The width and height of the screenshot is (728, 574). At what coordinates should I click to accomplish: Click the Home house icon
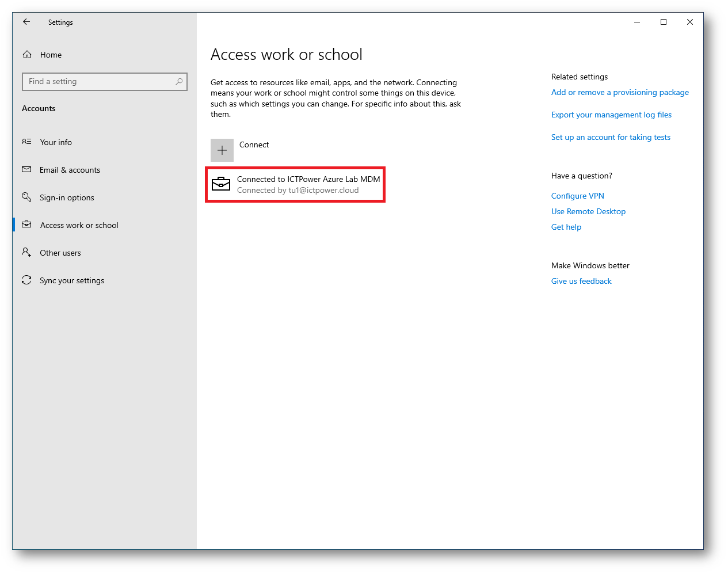tap(27, 55)
